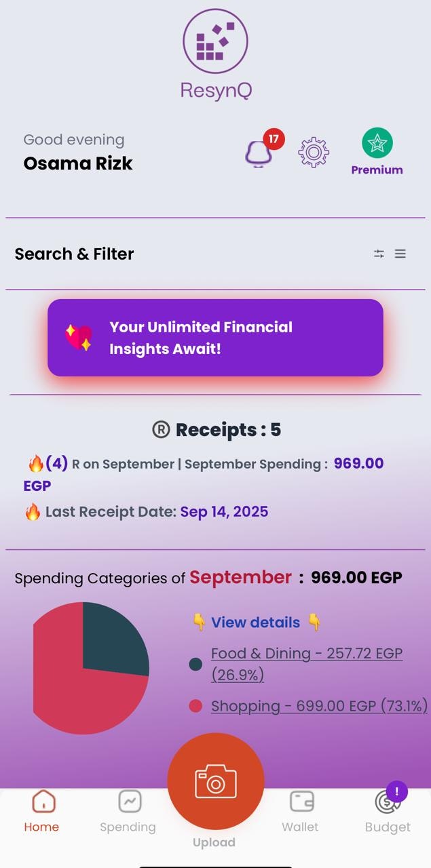Open the list menu icon beside filters
This screenshot has height=868, width=431.
pyautogui.click(x=400, y=254)
